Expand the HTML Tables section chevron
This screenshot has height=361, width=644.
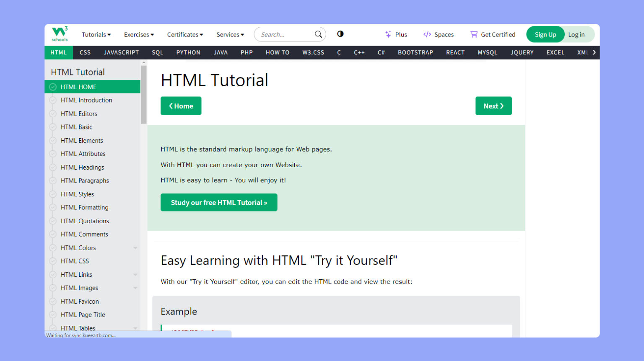coord(135,328)
